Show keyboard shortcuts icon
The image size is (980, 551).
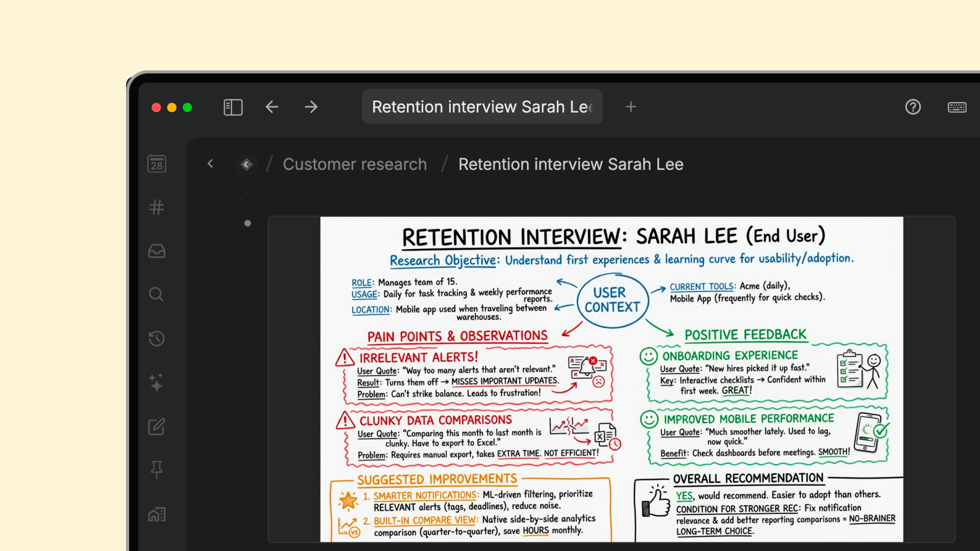(957, 107)
